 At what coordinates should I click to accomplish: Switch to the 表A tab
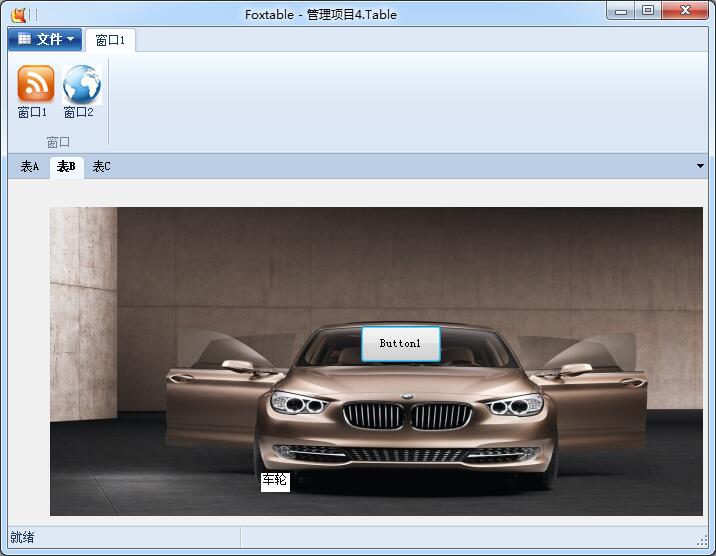click(x=30, y=167)
